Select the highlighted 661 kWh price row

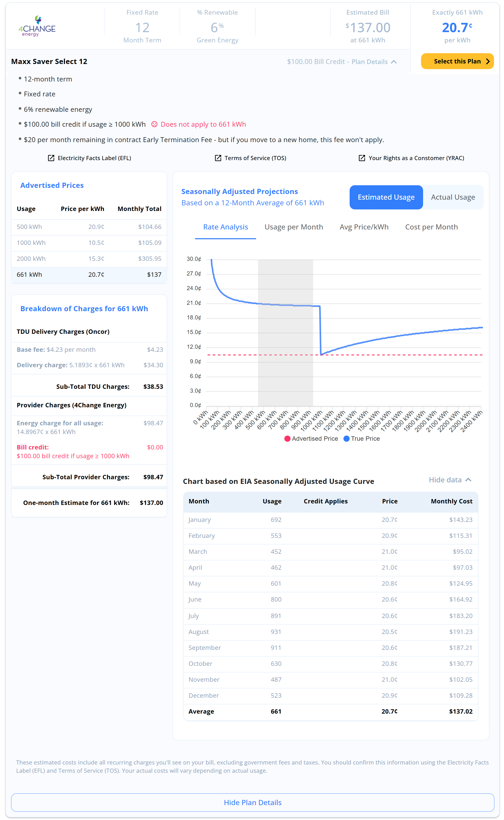89,275
